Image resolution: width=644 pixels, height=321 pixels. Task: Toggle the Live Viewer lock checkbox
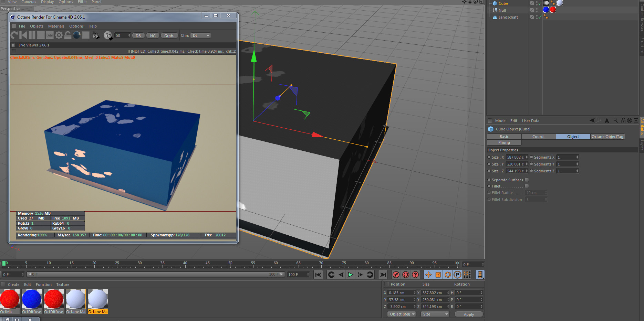[x=13, y=45]
